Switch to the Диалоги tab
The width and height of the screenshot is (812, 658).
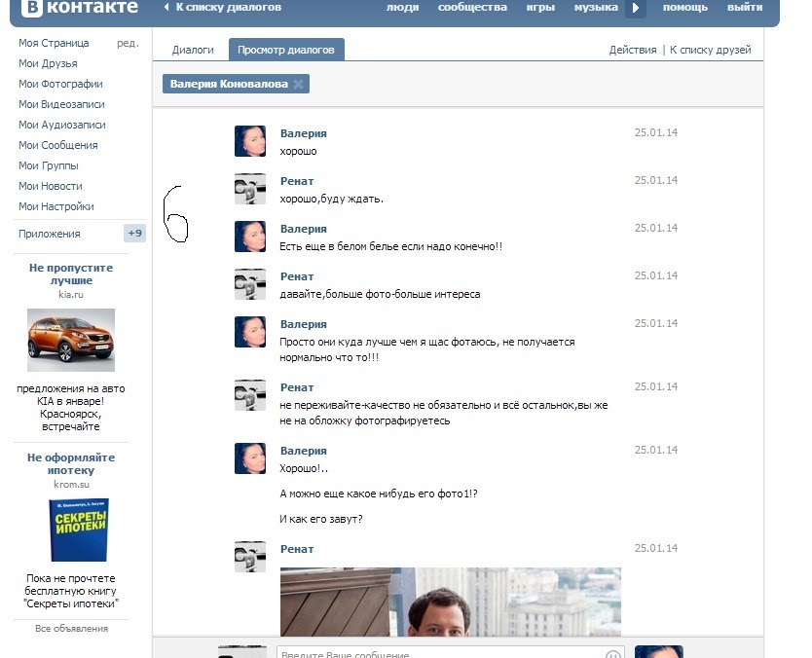[x=193, y=50]
